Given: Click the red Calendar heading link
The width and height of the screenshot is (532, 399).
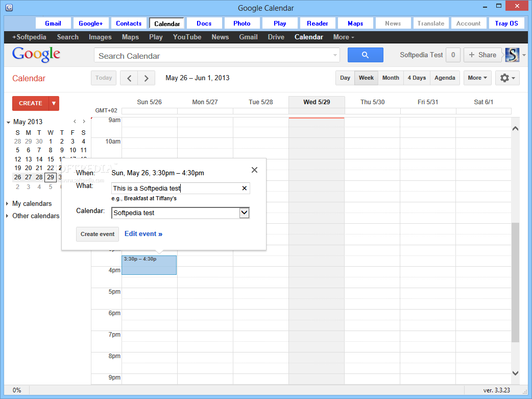Looking at the screenshot, I should point(29,79).
